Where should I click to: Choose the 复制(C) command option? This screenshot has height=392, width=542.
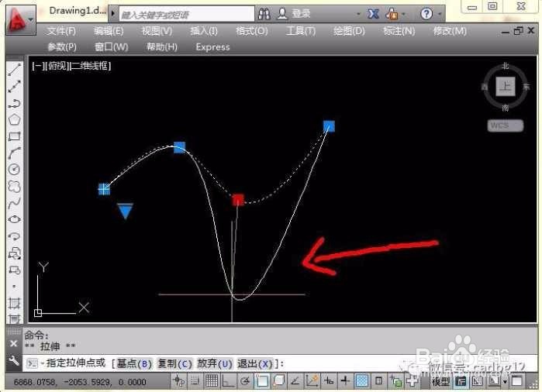[174, 363]
